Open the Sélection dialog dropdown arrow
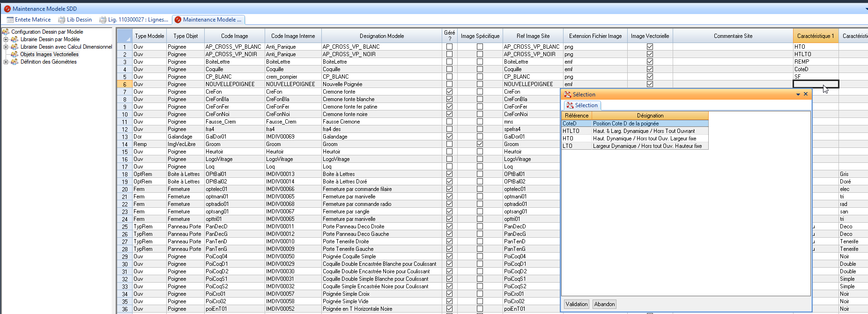The height and width of the screenshot is (314, 868). 798,95
